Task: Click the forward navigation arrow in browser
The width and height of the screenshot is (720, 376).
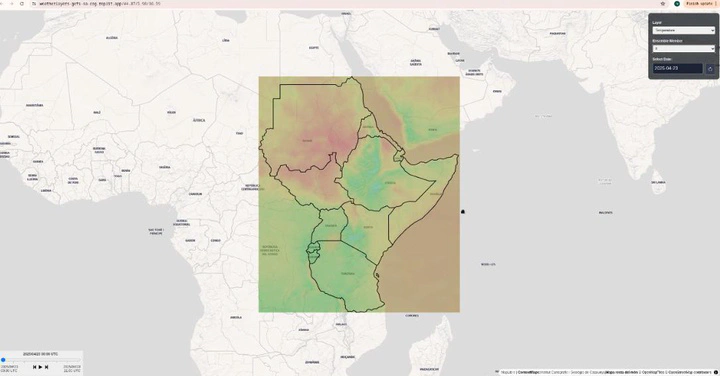Action: [x=11, y=4]
